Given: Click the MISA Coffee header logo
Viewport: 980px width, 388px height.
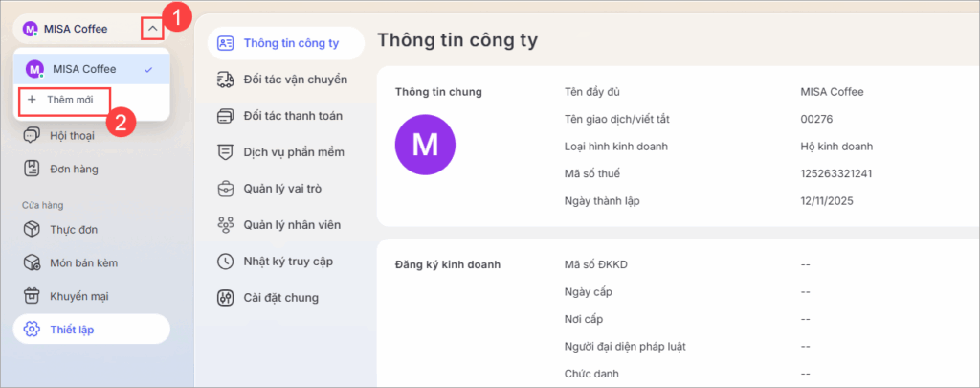Looking at the screenshot, I should [30, 29].
